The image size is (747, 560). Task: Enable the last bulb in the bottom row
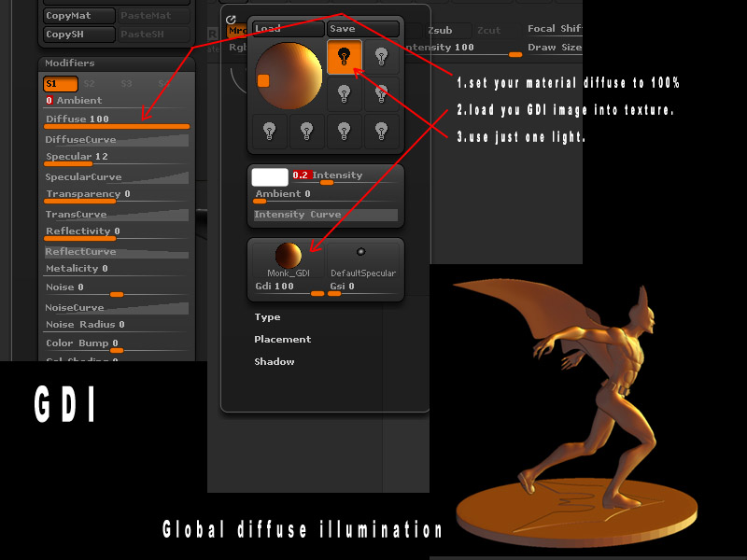point(381,131)
